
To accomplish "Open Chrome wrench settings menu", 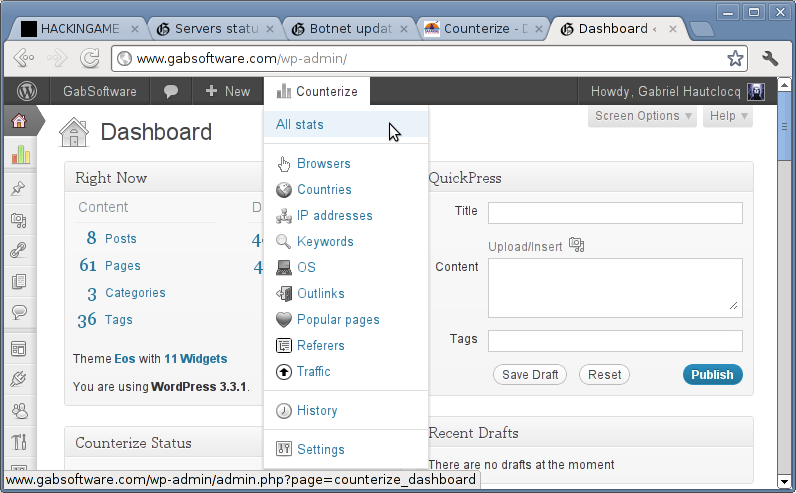I will point(770,58).
